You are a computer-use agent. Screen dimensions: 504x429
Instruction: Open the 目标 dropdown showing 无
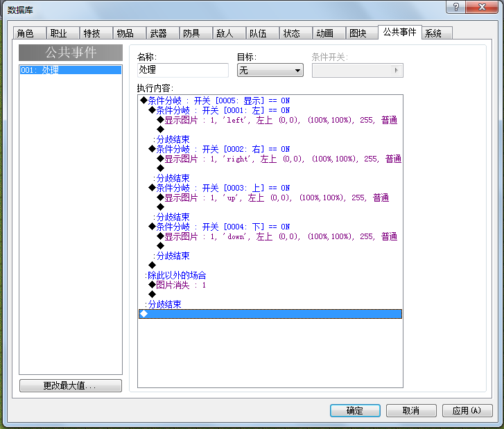270,70
